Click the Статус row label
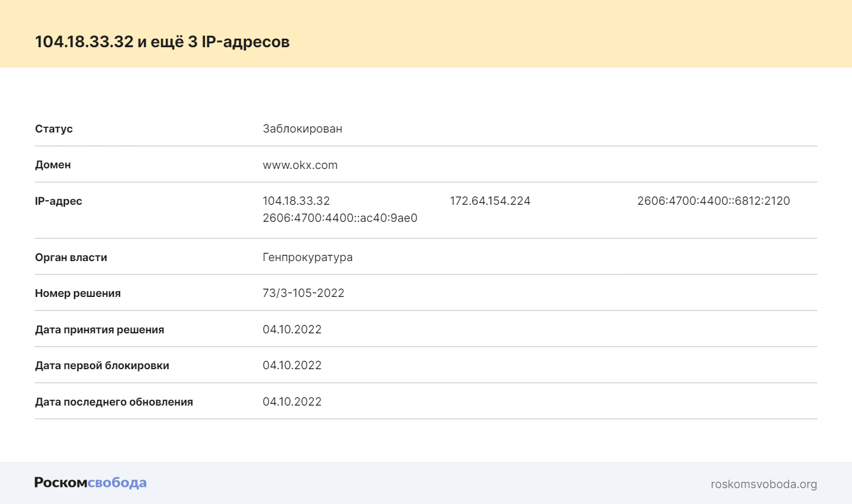852x504 pixels. tap(53, 129)
